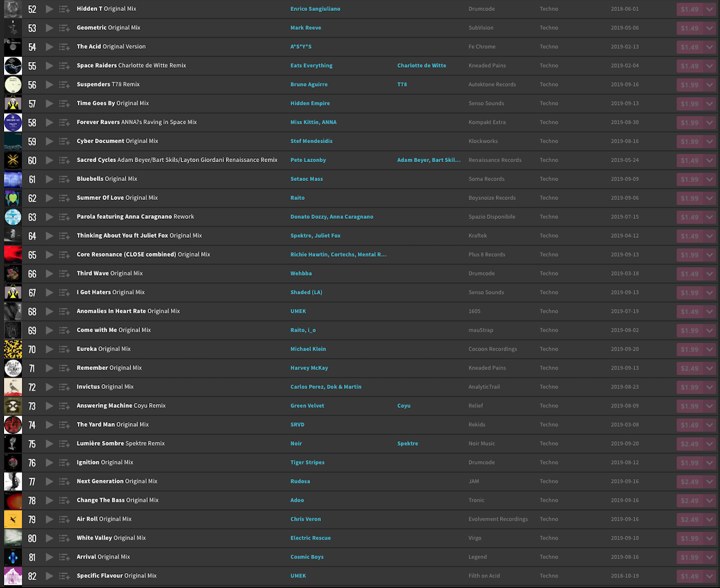Play Space Raiders Charlotte de Witte Remix
The width and height of the screenshot is (720, 588).
49,66
